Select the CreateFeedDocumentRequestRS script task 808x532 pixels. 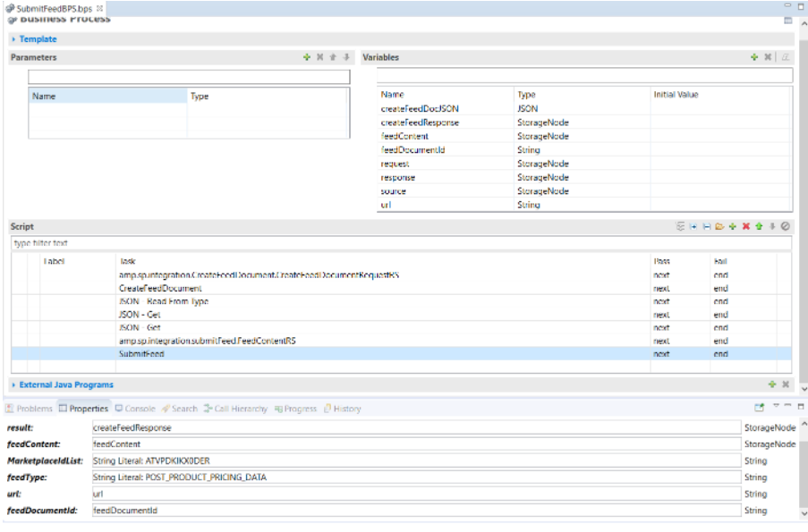[x=402, y=275]
